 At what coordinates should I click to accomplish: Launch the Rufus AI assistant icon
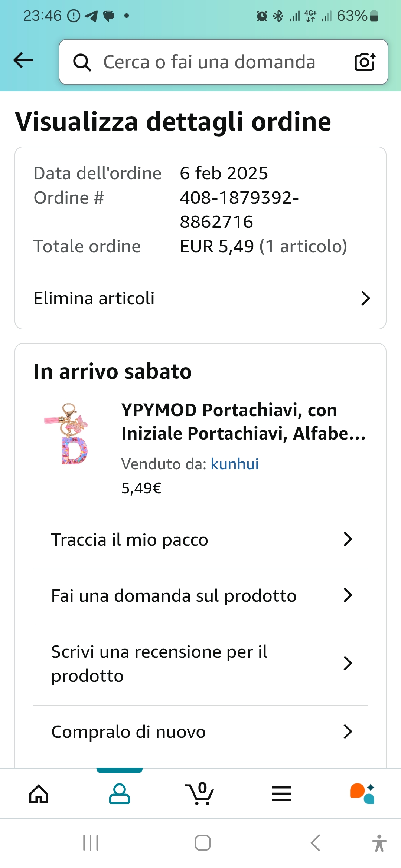pos(362,794)
